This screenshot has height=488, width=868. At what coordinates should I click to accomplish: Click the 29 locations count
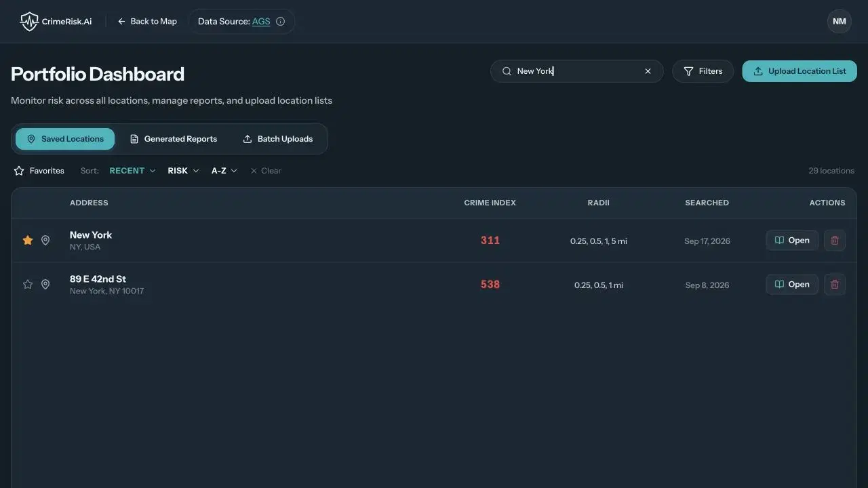pos(831,171)
